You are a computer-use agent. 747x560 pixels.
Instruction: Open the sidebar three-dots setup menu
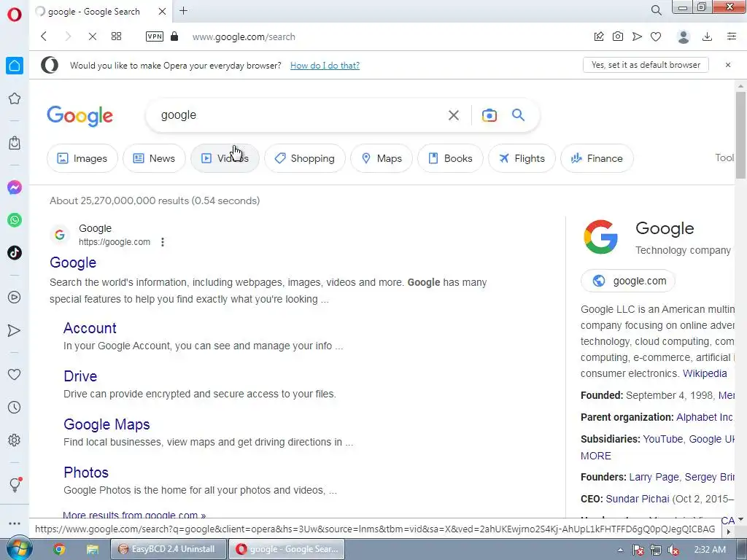point(15,524)
